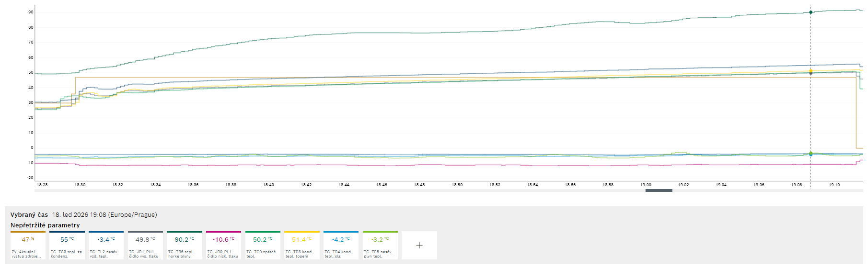Open the TC0 zpáteč. tepl. card
This screenshot has width=868, height=269.
263,246
